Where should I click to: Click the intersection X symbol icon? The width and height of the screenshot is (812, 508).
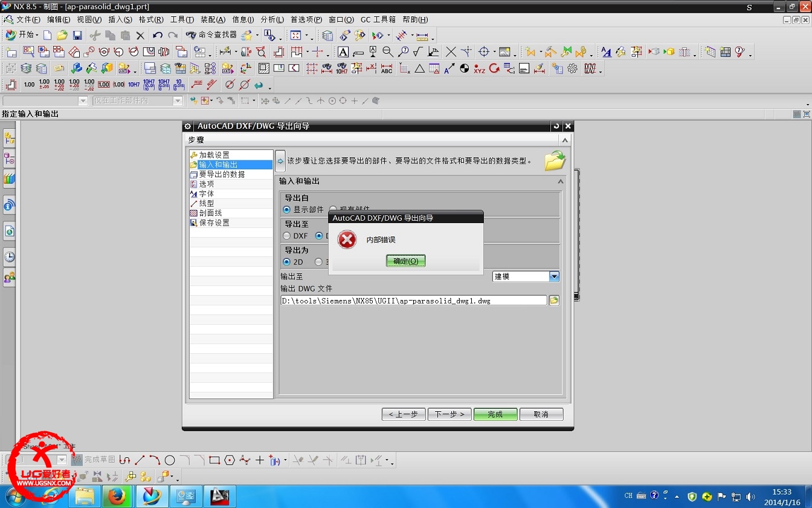[451, 52]
